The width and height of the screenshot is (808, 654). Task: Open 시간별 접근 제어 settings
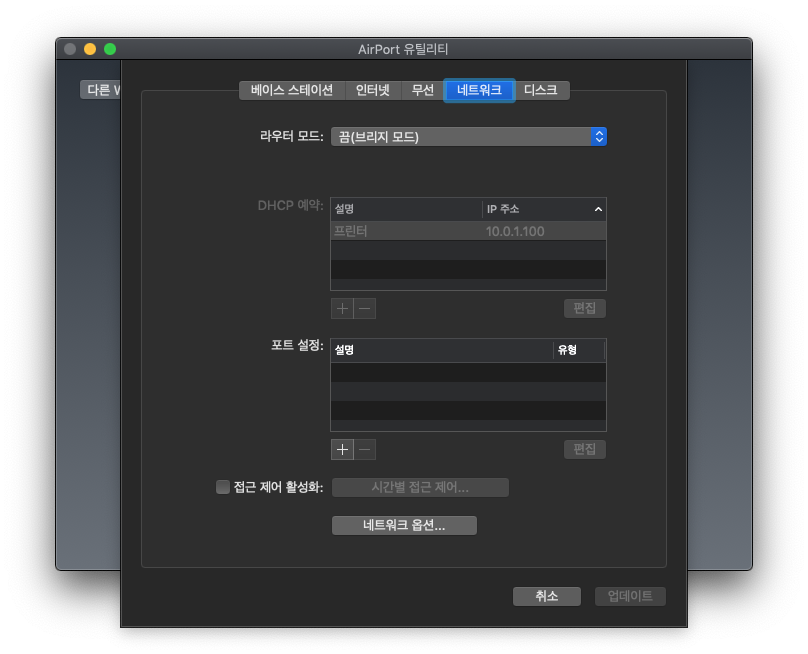[420, 488]
